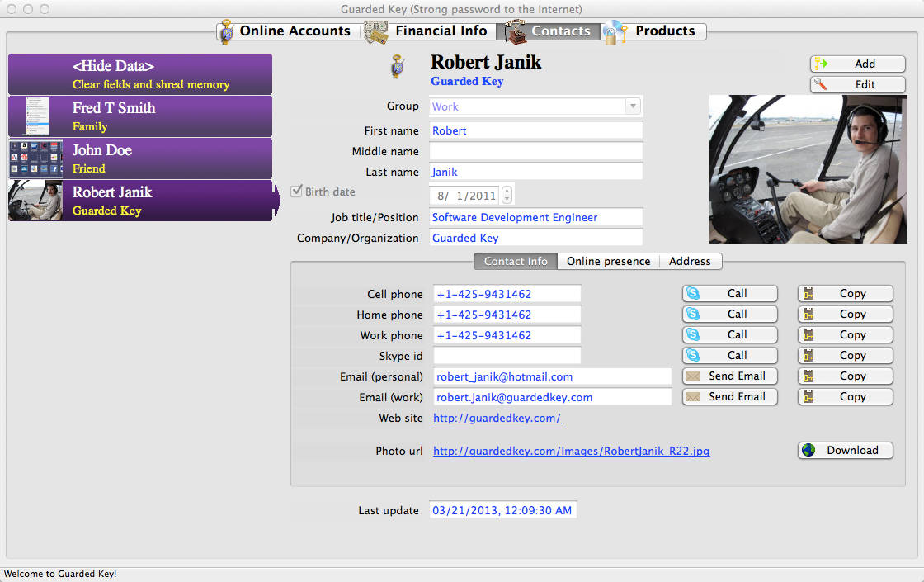924x582 pixels.
Task: Click the work email field
Action: [x=552, y=397]
